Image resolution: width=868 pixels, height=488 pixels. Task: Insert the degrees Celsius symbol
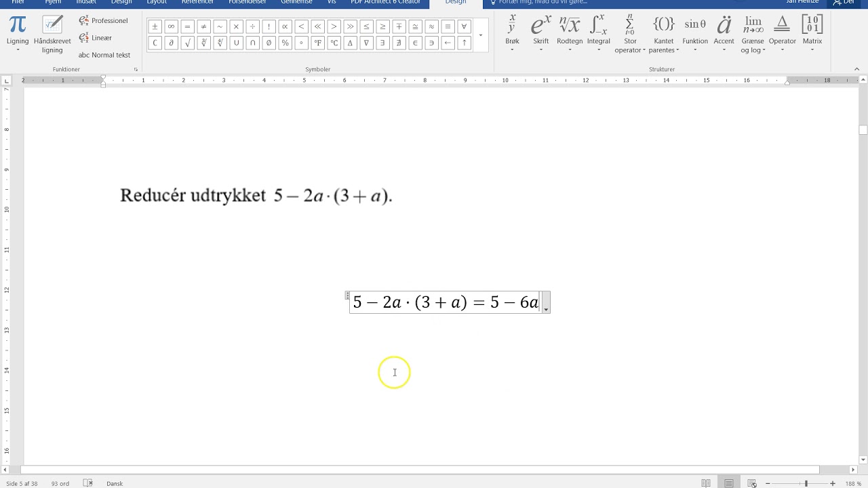point(334,43)
